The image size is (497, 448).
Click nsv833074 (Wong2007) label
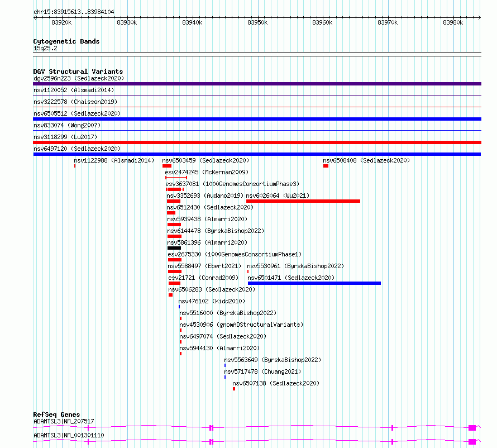pyautogui.click(x=67, y=125)
